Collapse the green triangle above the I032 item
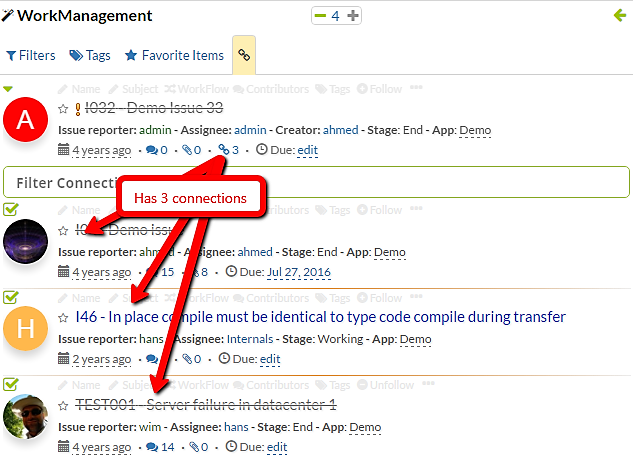633x460 pixels. [x=8, y=88]
